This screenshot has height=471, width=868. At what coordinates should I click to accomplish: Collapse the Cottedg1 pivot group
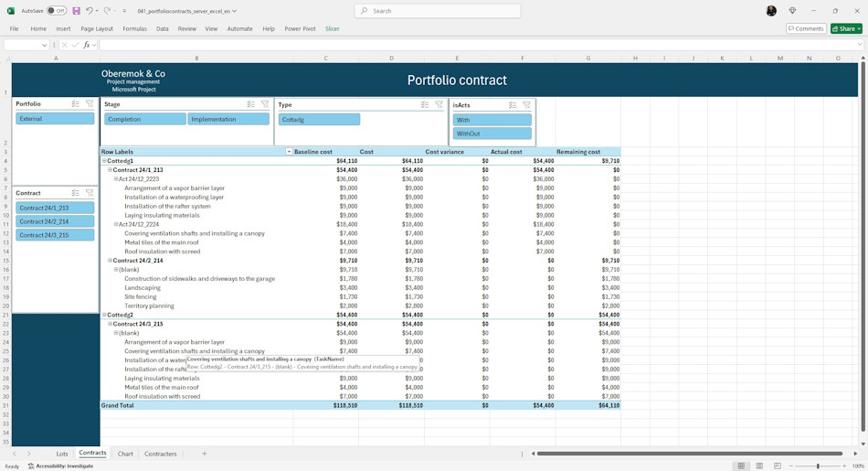(x=104, y=161)
